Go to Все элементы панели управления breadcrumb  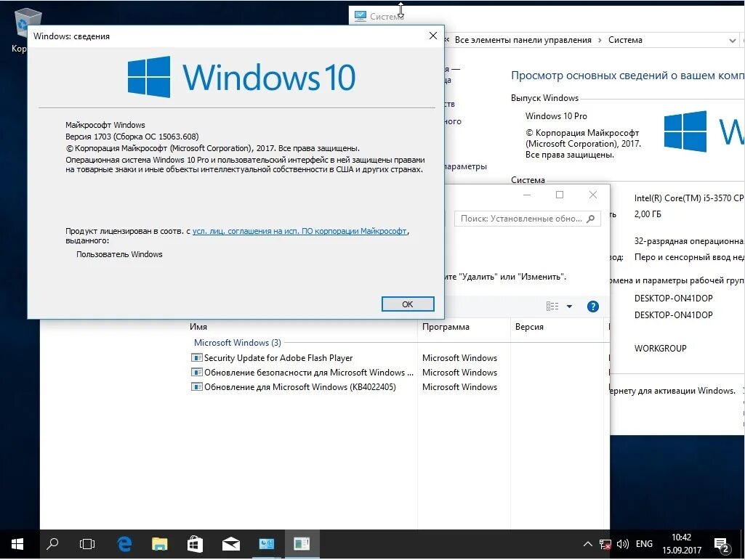click(523, 40)
